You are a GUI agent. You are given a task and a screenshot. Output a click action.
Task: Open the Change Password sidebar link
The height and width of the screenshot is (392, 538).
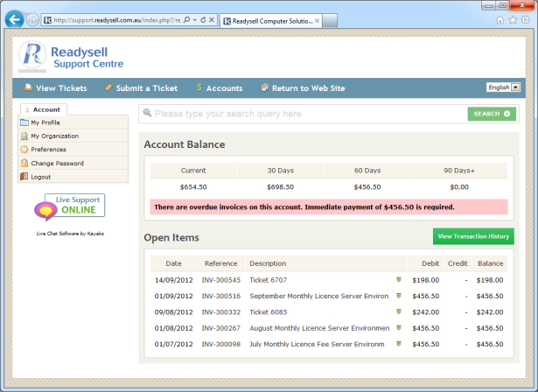point(57,163)
